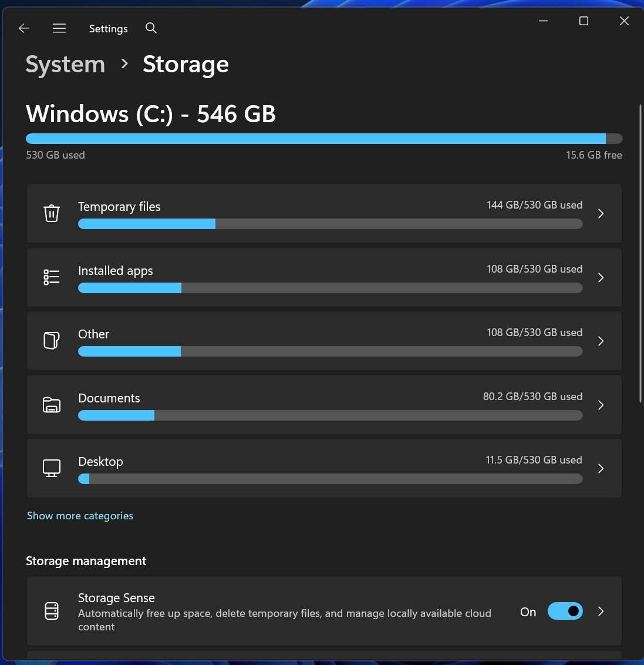Image resolution: width=644 pixels, height=665 pixels.
Task: Expand the Documents category chevron
Action: click(601, 405)
